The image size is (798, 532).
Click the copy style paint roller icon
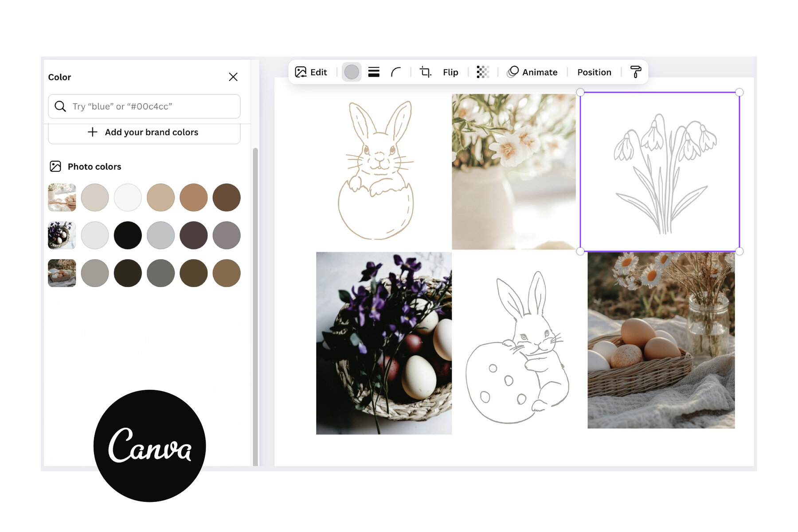coord(635,72)
